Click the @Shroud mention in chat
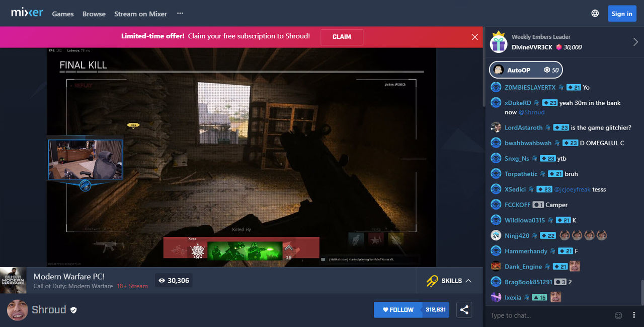The width and height of the screenshot is (644, 327). pos(531,112)
